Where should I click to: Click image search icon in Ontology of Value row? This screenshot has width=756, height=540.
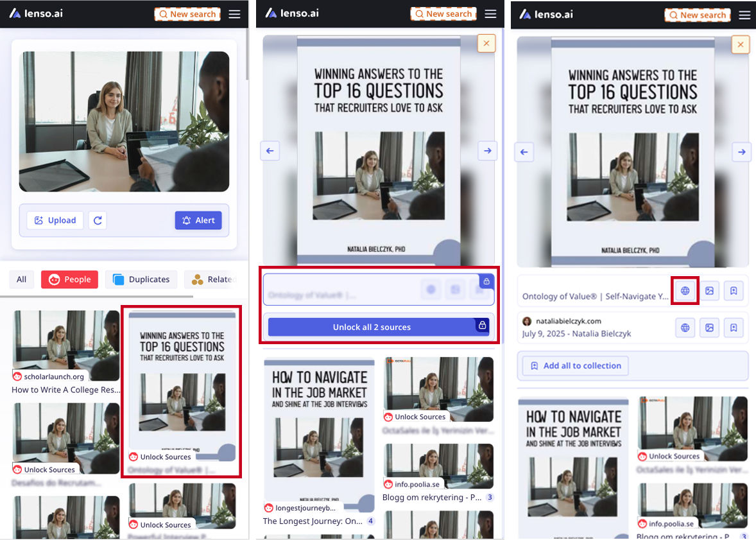coord(710,291)
